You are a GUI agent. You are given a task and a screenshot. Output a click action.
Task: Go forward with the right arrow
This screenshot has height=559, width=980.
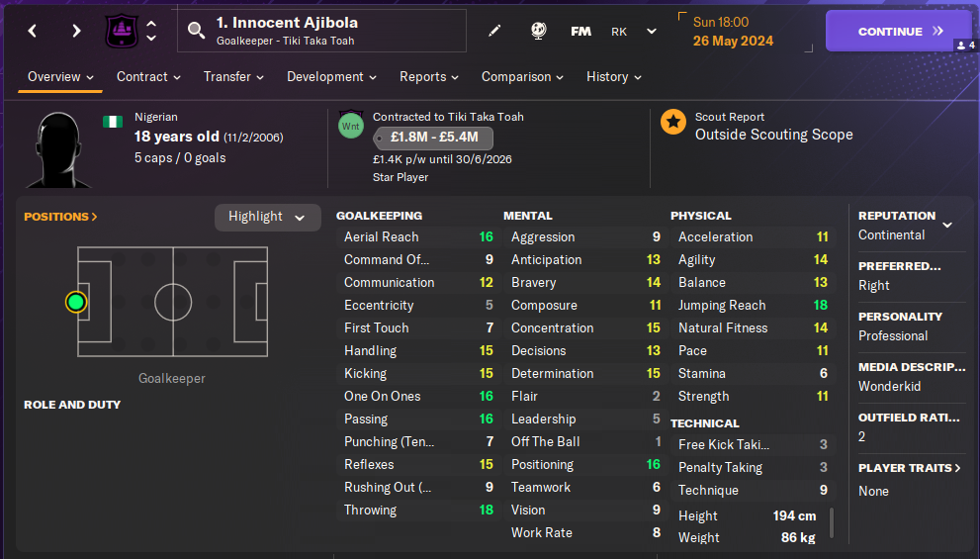coord(76,32)
